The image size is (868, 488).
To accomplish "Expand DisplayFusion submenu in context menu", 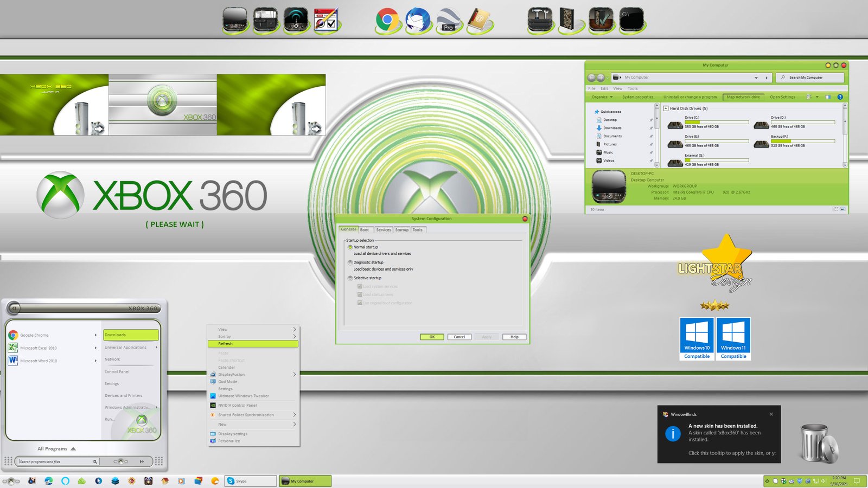I will click(x=295, y=375).
